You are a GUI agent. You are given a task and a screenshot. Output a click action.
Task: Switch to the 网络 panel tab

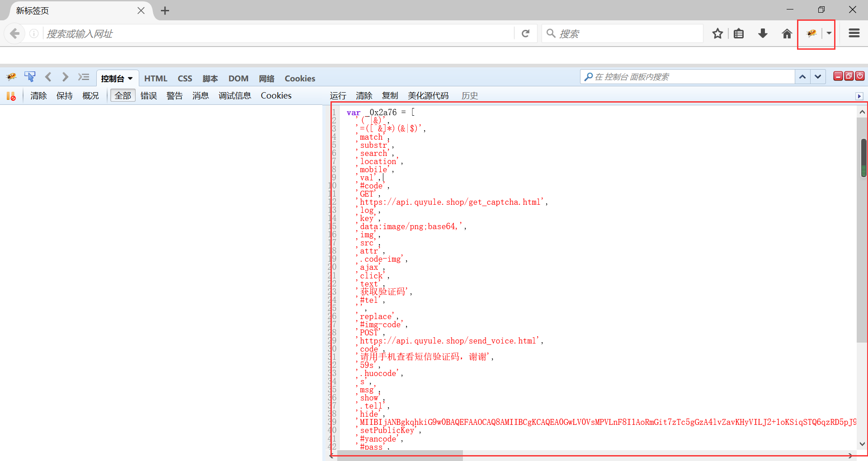[x=267, y=79]
